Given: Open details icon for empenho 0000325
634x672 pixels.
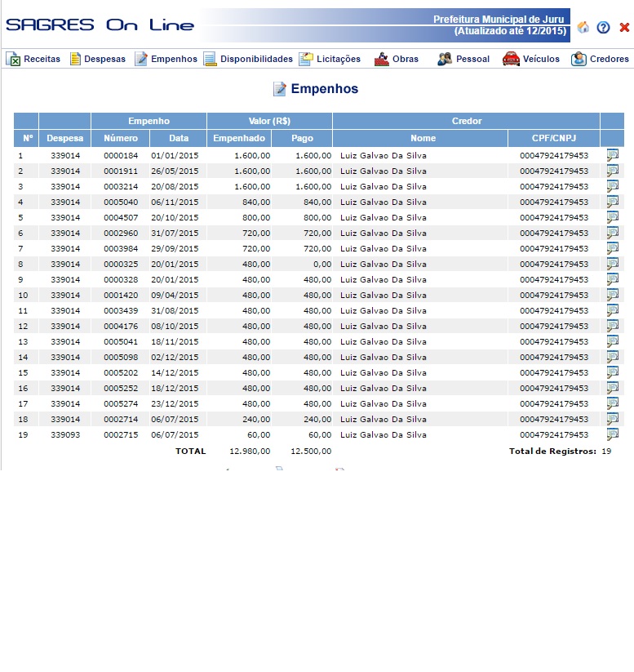Looking at the screenshot, I should point(612,264).
